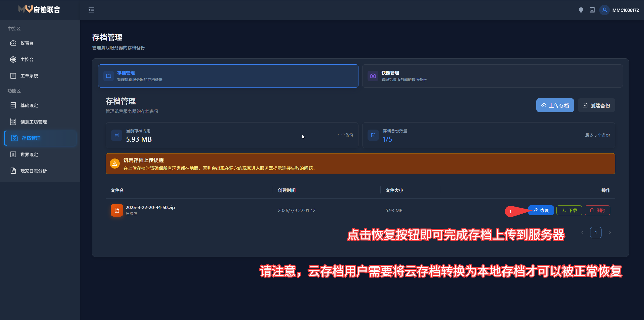
Task: Click the camera icon on 快照管理 tab
Action: tap(373, 76)
